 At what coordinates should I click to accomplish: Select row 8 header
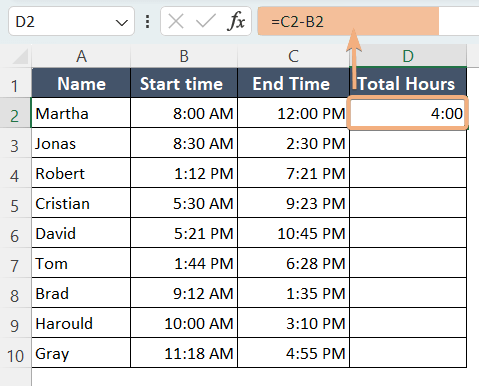click(15, 293)
